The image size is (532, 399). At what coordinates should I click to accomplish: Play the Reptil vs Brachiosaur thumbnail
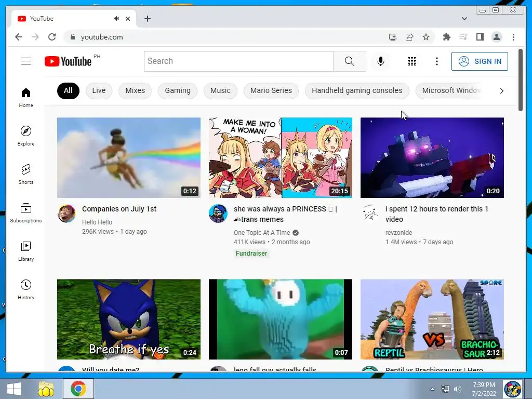(x=432, y=320)
